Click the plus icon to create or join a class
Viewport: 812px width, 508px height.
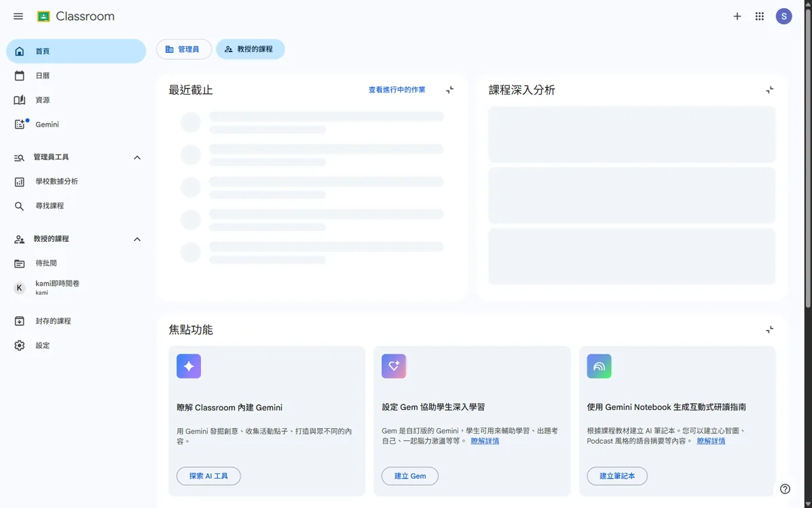(x=738, y=16)
